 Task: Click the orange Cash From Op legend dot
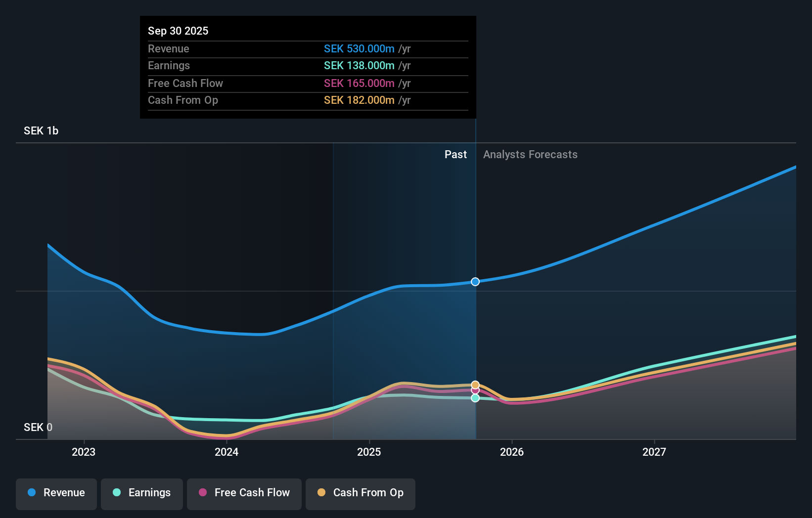[321, 493]
